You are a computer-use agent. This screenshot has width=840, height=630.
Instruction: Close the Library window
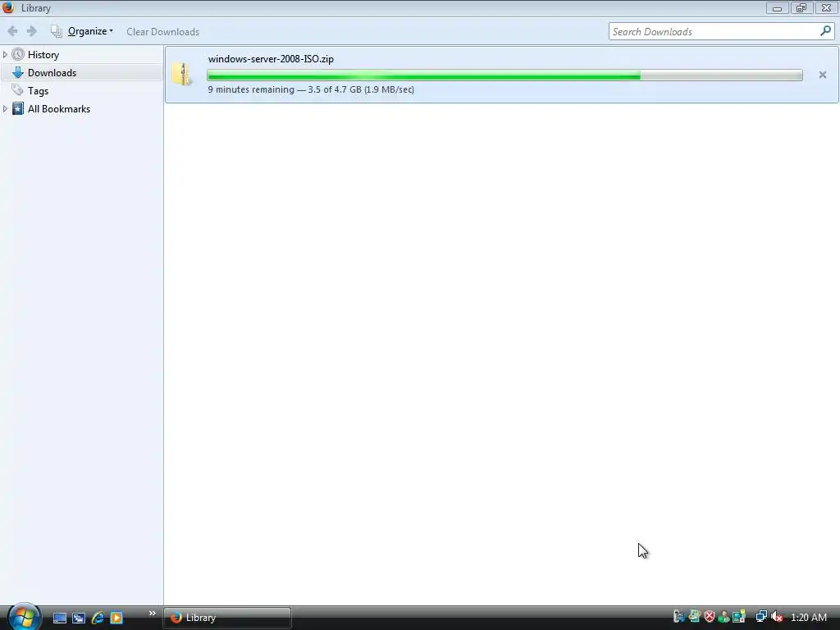pos(826,8)
